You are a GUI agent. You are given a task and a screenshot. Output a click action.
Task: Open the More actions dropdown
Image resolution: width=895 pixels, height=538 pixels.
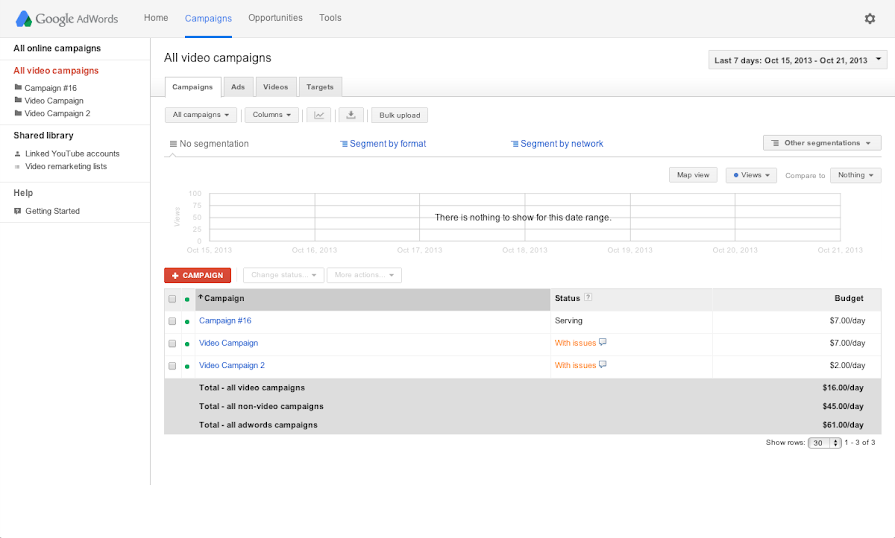[x=364, y=275]
